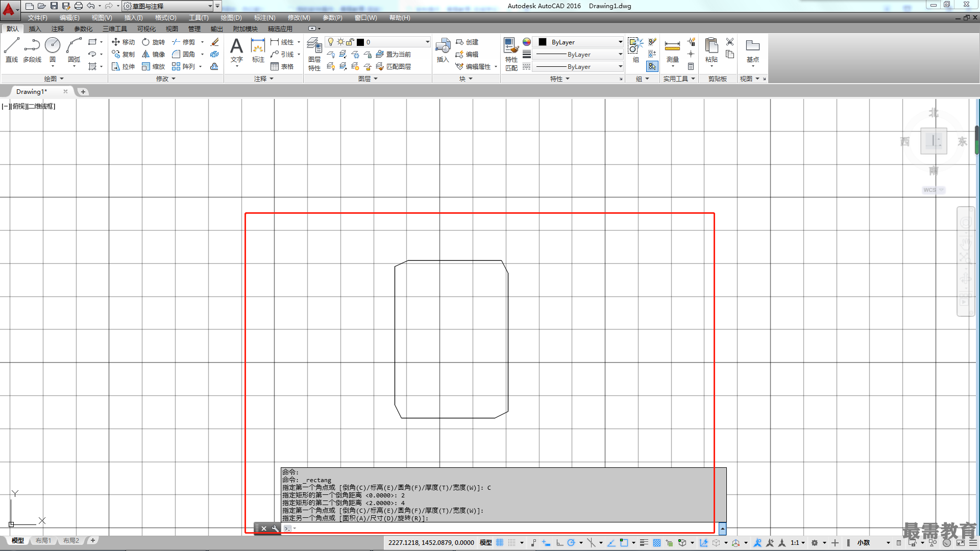Open the workspace dropdown 草图与注释

(x=168, y=6)
